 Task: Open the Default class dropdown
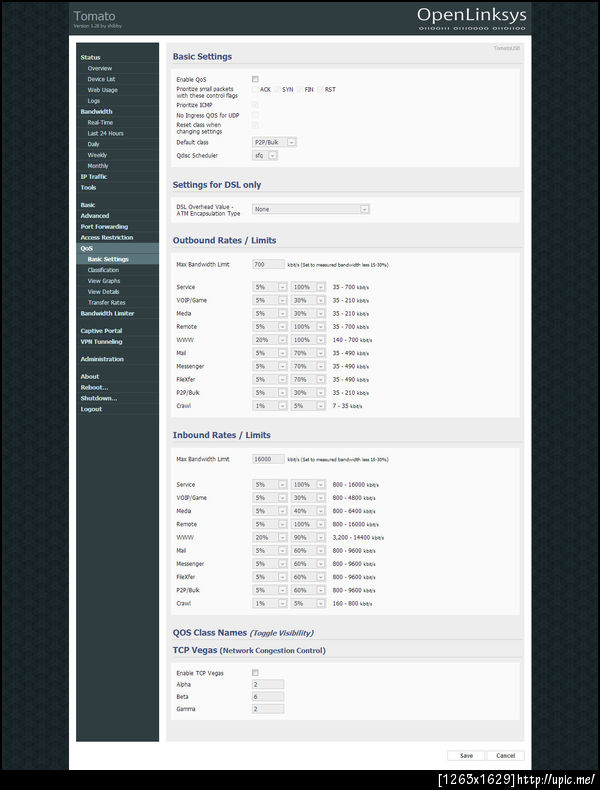pos(274,142)
